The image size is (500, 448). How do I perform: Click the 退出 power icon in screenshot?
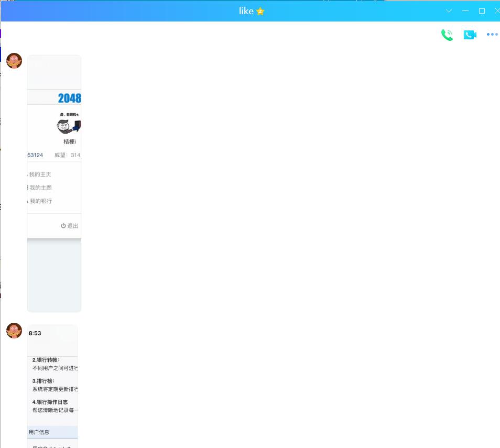[63, 226]
